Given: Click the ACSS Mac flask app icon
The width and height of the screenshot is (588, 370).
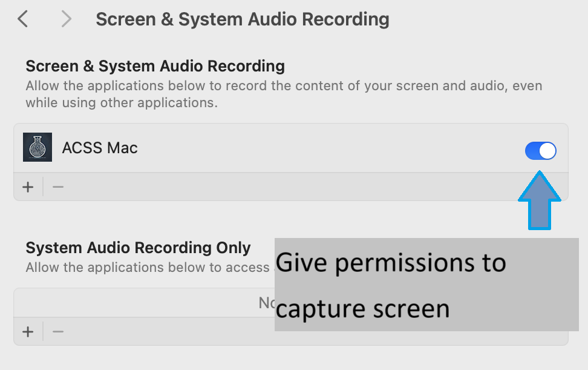Looking at the screenshot, I should (38, 147).
